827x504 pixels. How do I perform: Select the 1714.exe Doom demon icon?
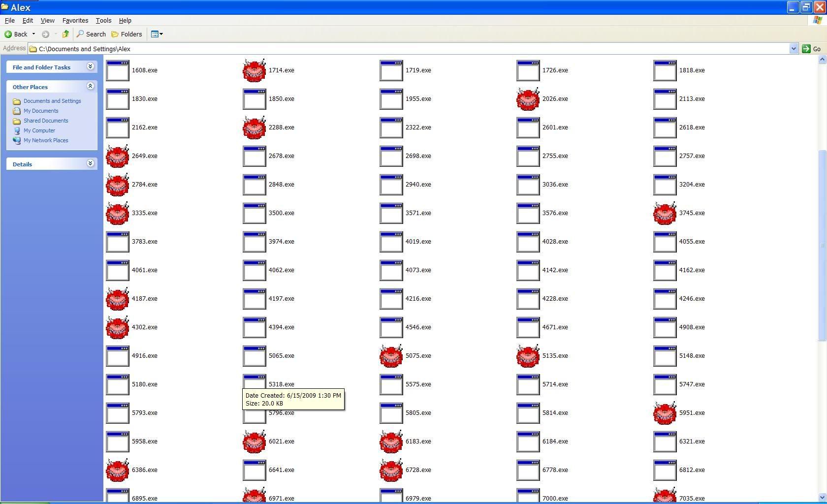pos(254,70)
